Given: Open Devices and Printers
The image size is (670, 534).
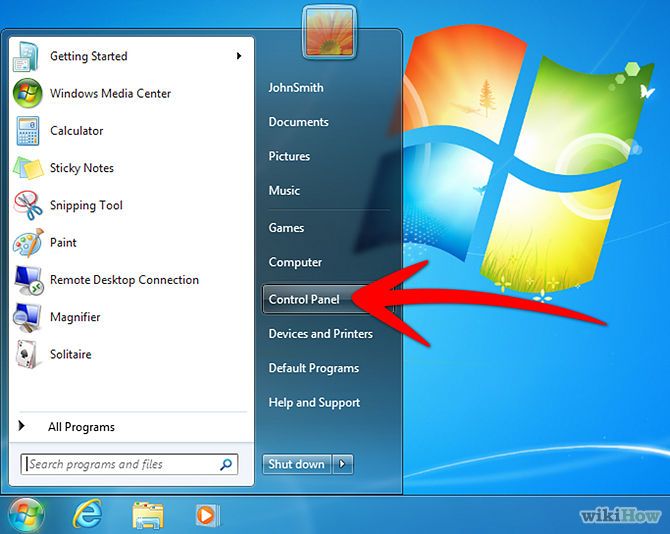Looking at the screenshot, I should 320,334.
